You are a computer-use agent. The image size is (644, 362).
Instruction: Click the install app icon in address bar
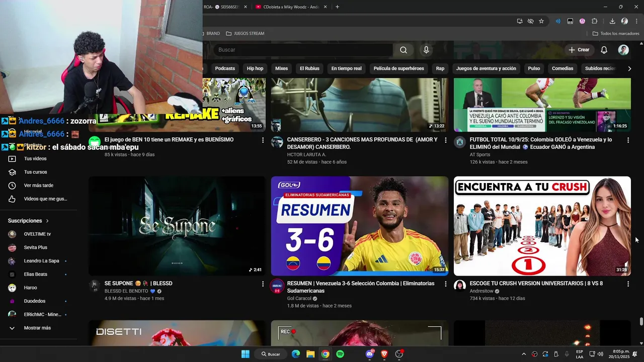click(520, 21)
